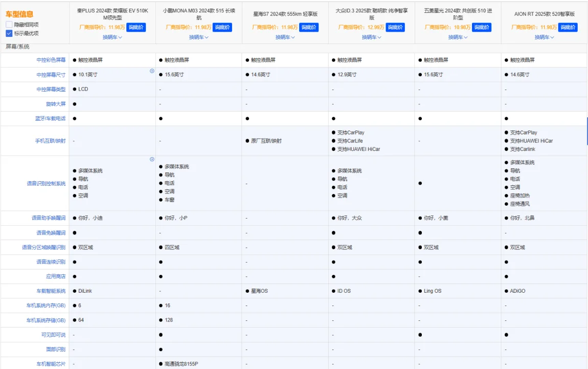Click the 语音识别控制系统 parameter label
Viewport: 588px width, 369px height.
tap(46, 184)
